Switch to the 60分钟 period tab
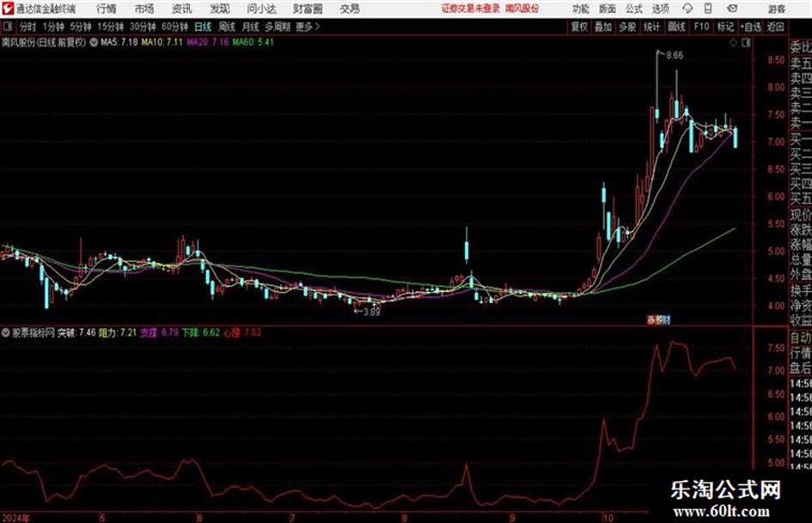The width and height of the screenshot is (812, 523). click(x=174, y=27)
